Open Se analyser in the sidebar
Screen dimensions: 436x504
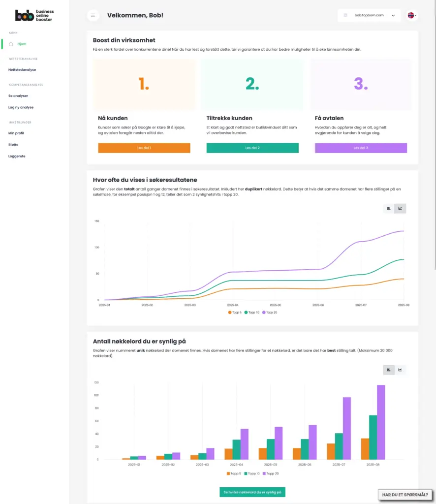[18, 96]
